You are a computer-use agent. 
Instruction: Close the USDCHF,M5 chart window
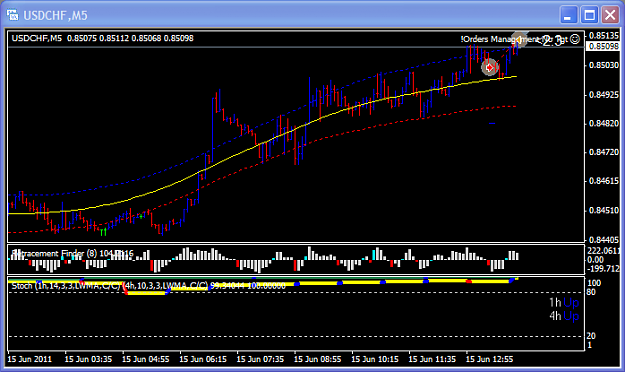pos(610,16)
